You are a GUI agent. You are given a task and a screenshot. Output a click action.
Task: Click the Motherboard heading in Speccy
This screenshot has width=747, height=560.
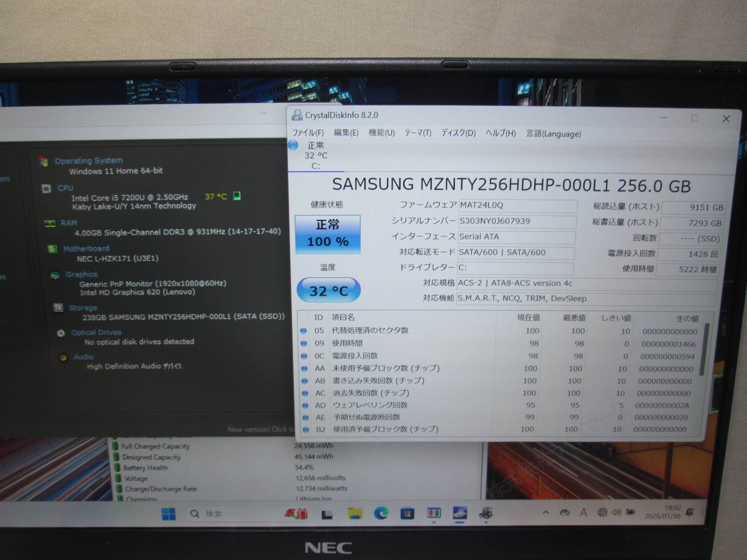86,249
